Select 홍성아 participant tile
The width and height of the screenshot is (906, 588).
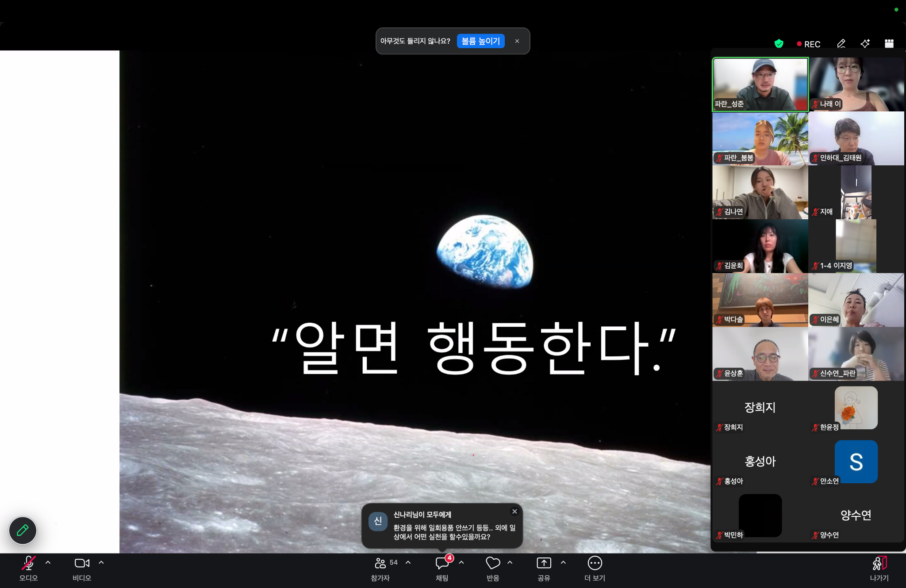tap(760, 462)
